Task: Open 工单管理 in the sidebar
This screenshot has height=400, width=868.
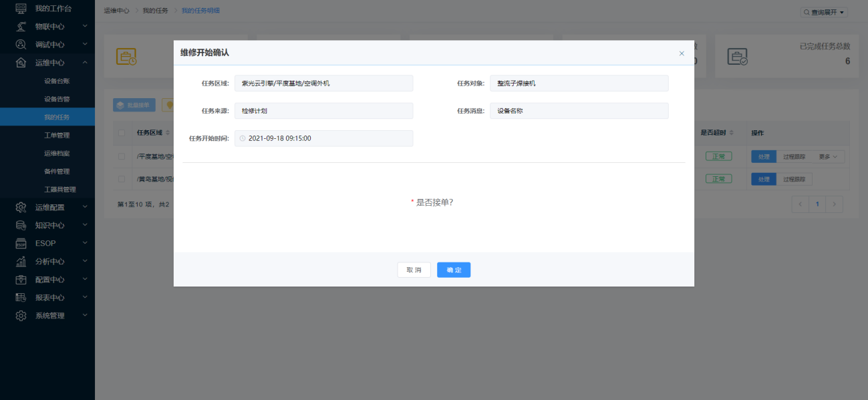Action: tap(57, 135)
